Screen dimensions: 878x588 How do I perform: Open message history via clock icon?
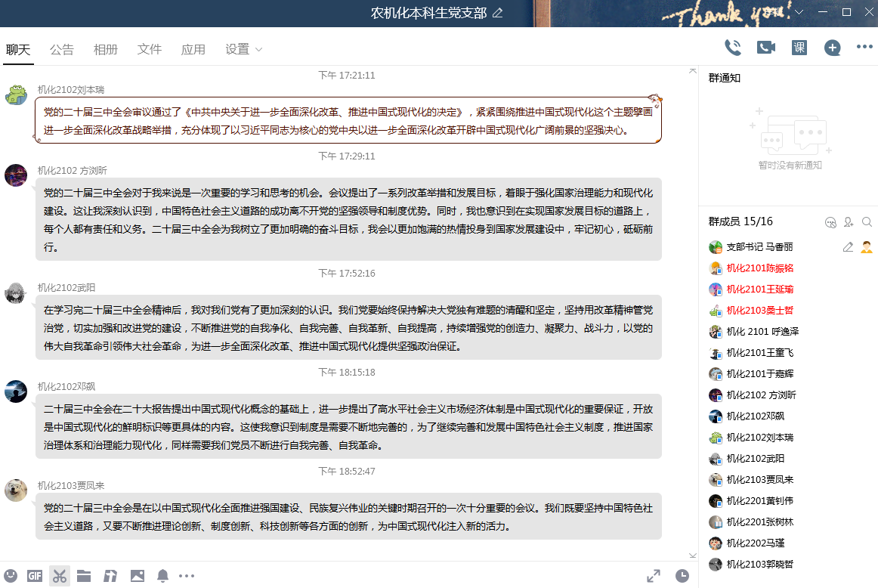pyautogui.click(x=683, y=575)
